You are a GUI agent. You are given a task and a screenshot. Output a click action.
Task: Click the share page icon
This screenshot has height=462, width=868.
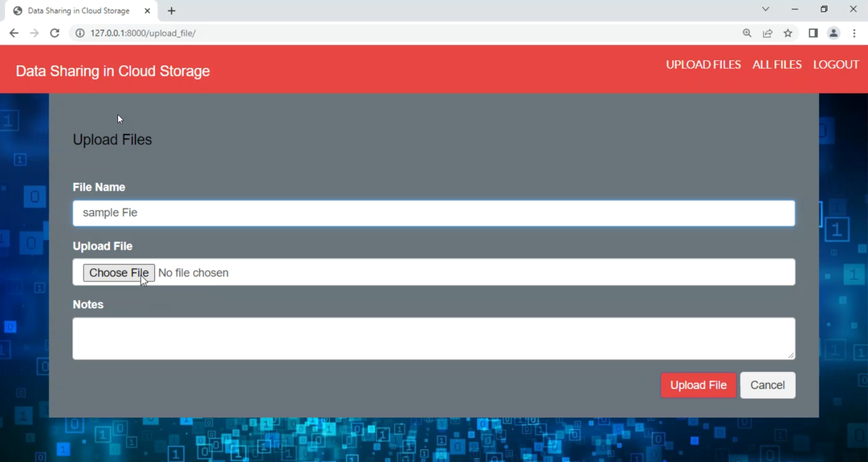[x=767, y=33]
